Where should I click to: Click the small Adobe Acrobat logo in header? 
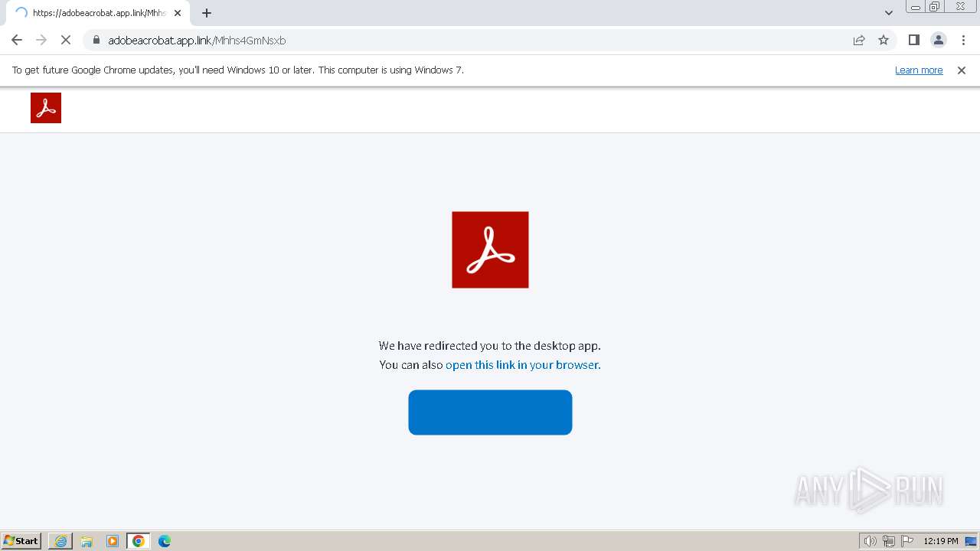coord(46,108)
